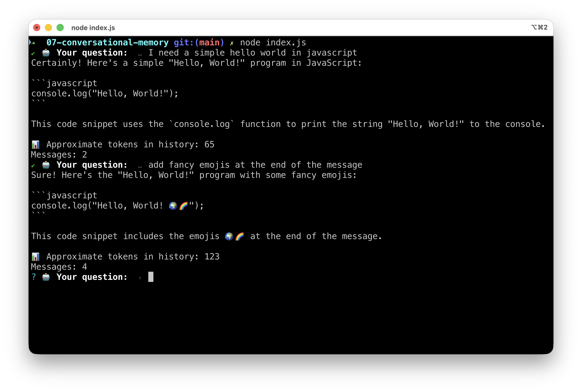This screenshot has height=392, width=582.
Task: Click the green checkmark on second question
Action: click(x=33, y=166)
